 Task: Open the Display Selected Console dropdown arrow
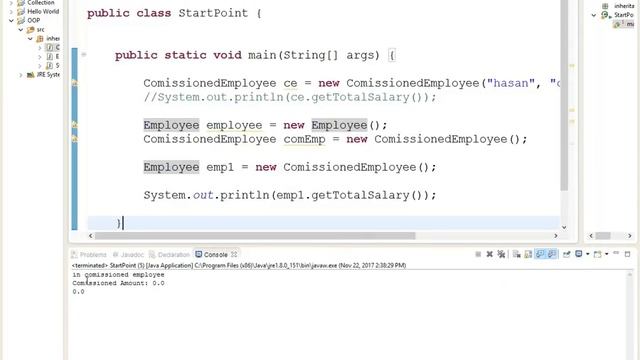point(587,254)
